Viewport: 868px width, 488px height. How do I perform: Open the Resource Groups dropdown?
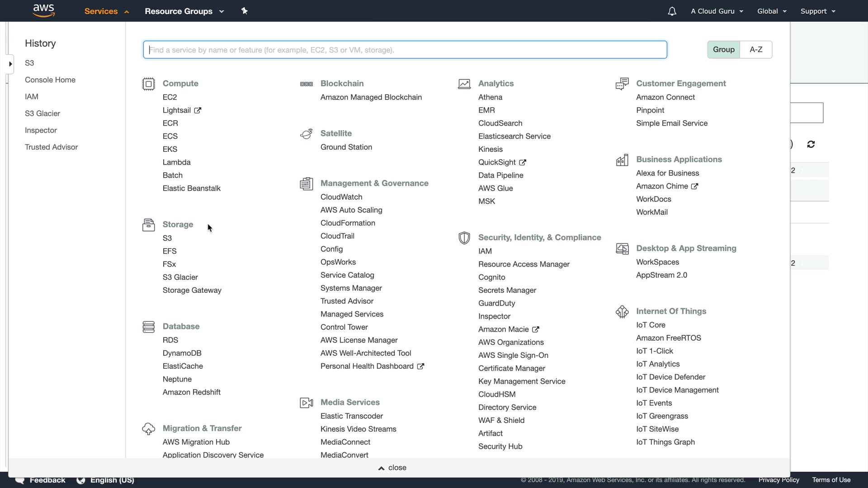tap(184, 11)
